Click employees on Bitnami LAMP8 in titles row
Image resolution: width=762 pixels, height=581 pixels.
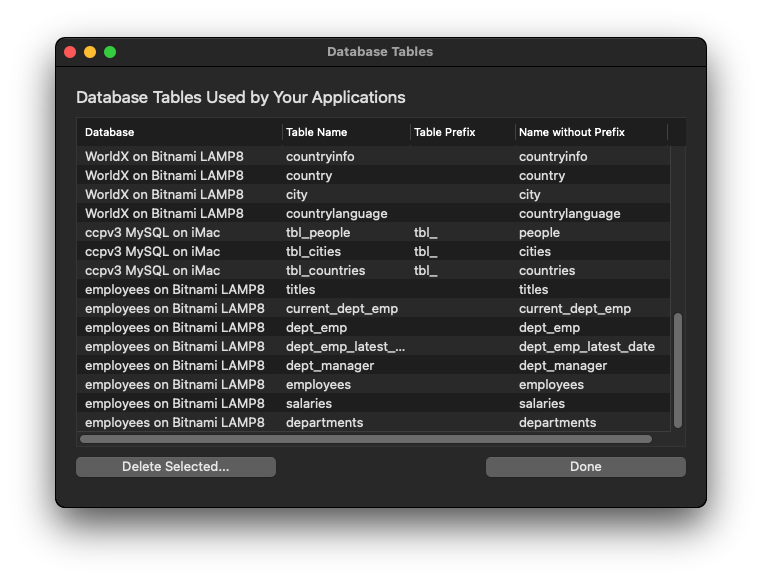pos(174,290)
